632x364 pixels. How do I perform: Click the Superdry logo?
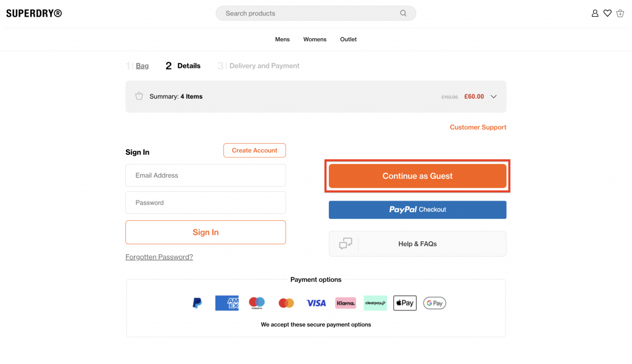coord(34,13)
